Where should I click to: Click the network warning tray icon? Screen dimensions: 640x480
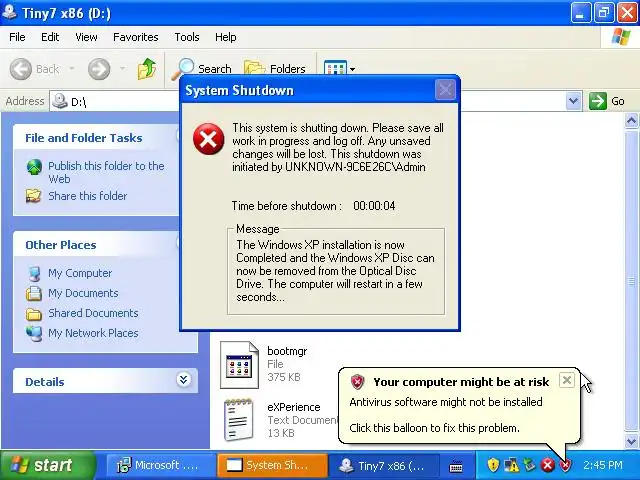511,465
